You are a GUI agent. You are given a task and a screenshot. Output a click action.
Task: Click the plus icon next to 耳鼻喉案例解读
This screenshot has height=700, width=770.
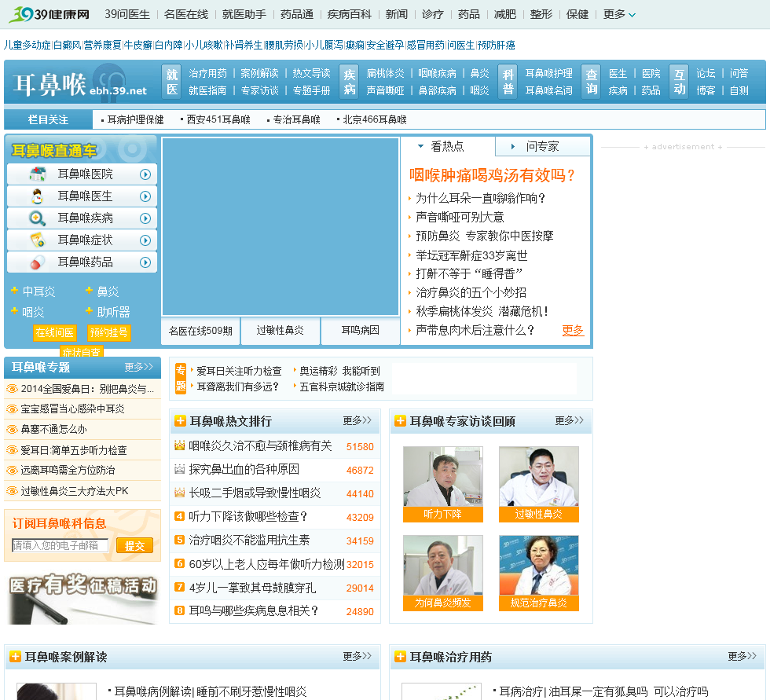click(x=15, y=657)
